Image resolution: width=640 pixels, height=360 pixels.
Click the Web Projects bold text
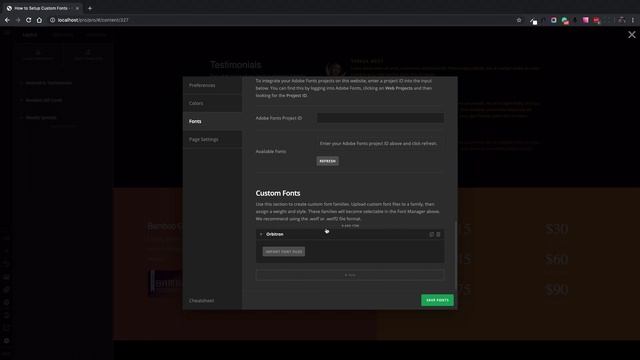coord(398,88)
